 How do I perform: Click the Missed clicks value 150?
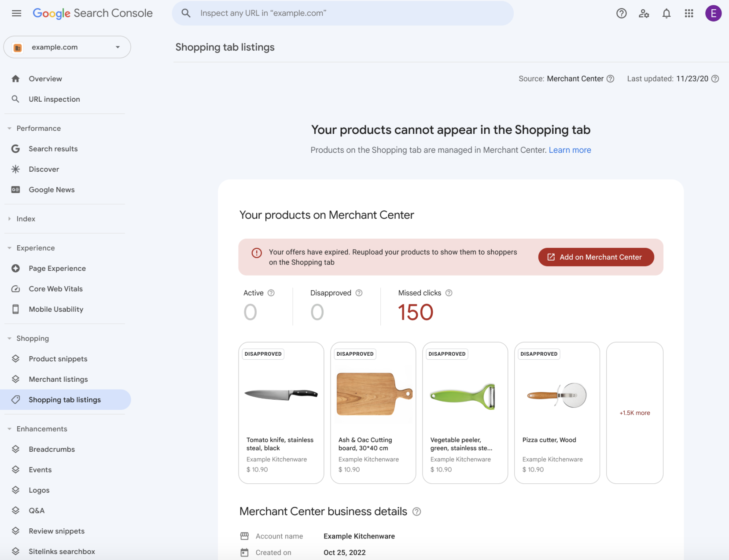416,313
